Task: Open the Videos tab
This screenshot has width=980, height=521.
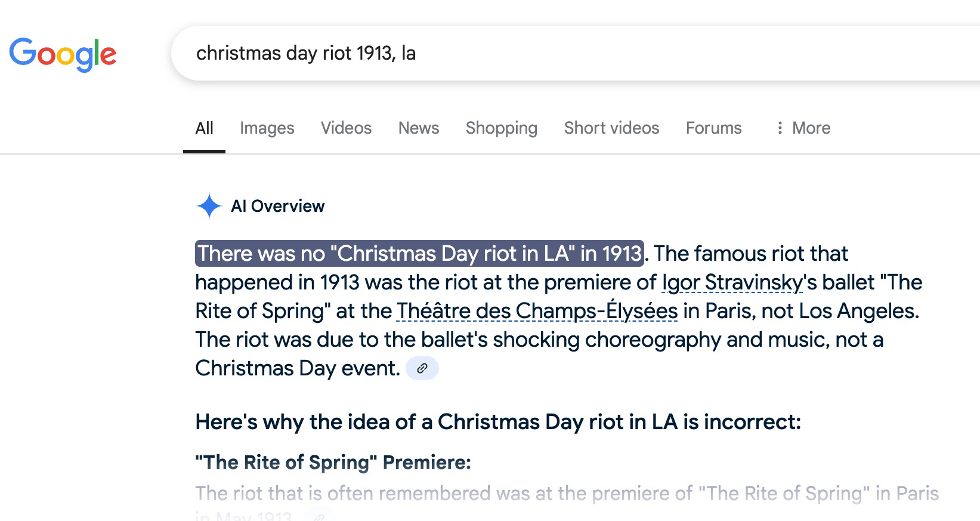Action: 346,128
